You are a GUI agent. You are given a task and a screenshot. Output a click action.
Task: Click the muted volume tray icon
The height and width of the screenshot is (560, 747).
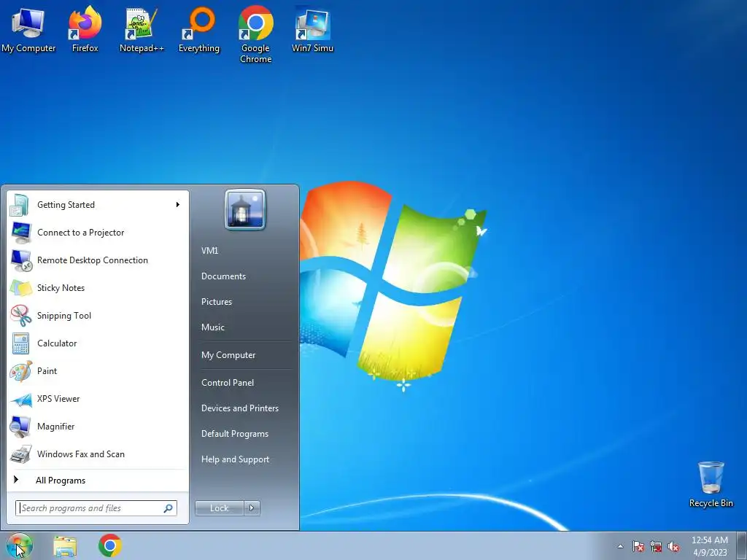[x=673, y=546]
